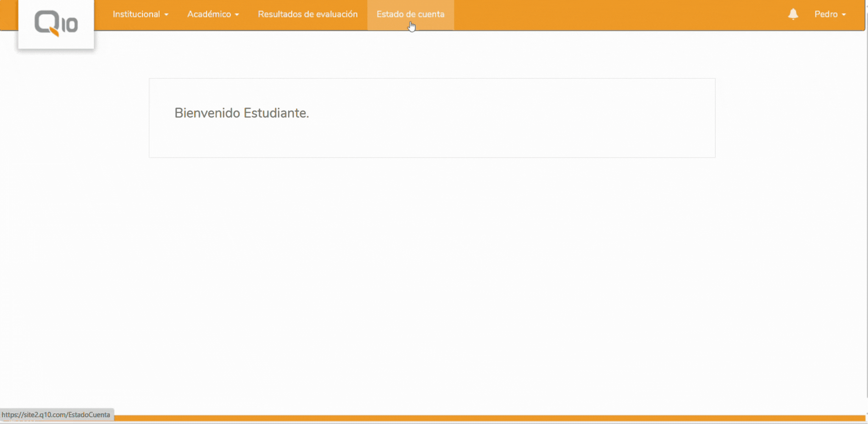Expand the Académico dropdown caret
This screenshot has width=868, height=424.
(237, 15)
